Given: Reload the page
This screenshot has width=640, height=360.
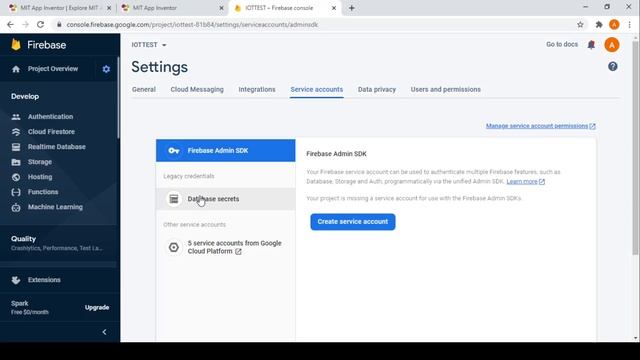Looking at the screenshot, I should 40,24.
